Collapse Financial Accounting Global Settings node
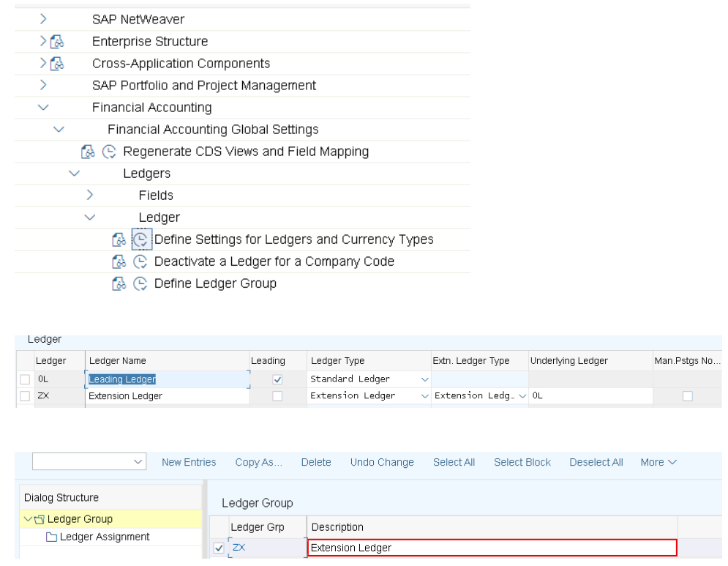 click(x=59, y=129)
